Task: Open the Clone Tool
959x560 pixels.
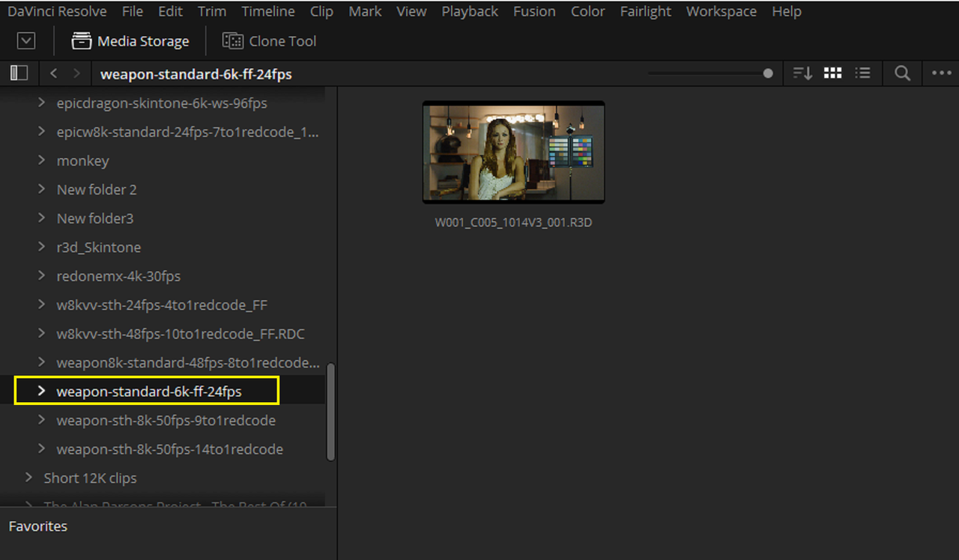Action: (270, 41)
